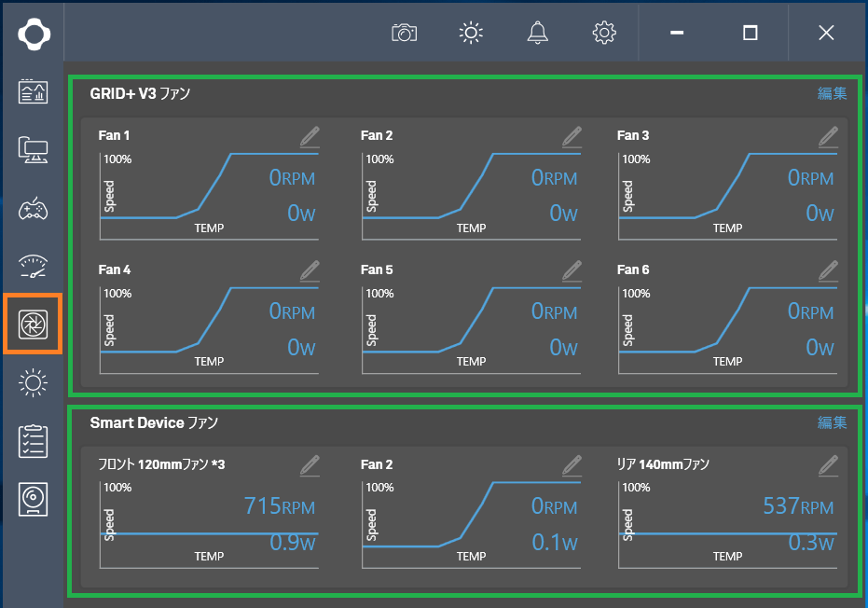Click 編集 link for GRID+ V3 ファン
868x608 pixels.
pyautogui.click(x=832, y=93)
